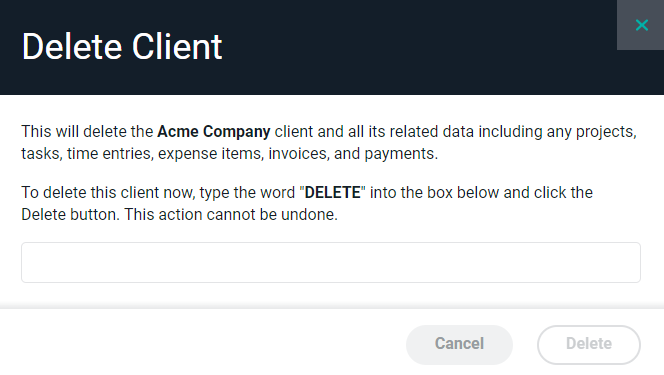Click the grey Cancel button
664x375 pixels.
[459, 345]
